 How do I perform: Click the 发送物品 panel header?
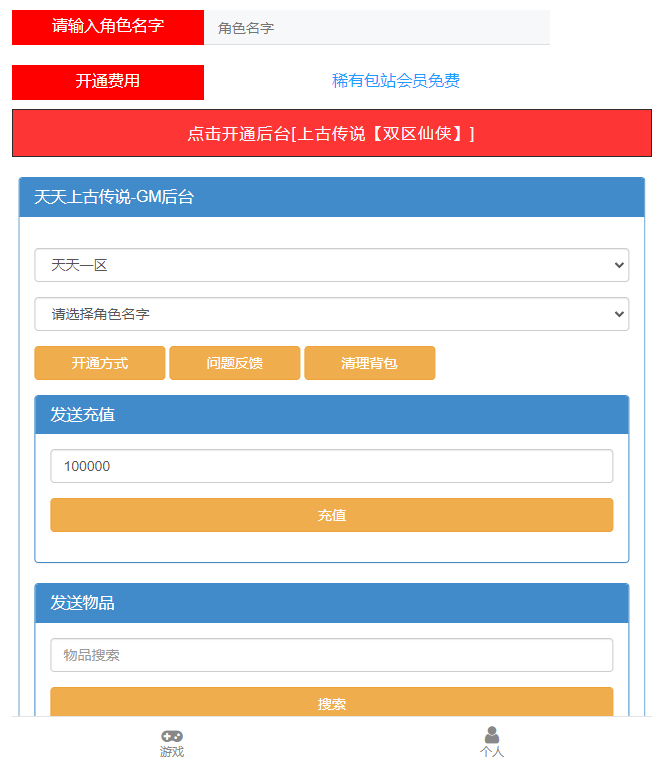(332, 603)
